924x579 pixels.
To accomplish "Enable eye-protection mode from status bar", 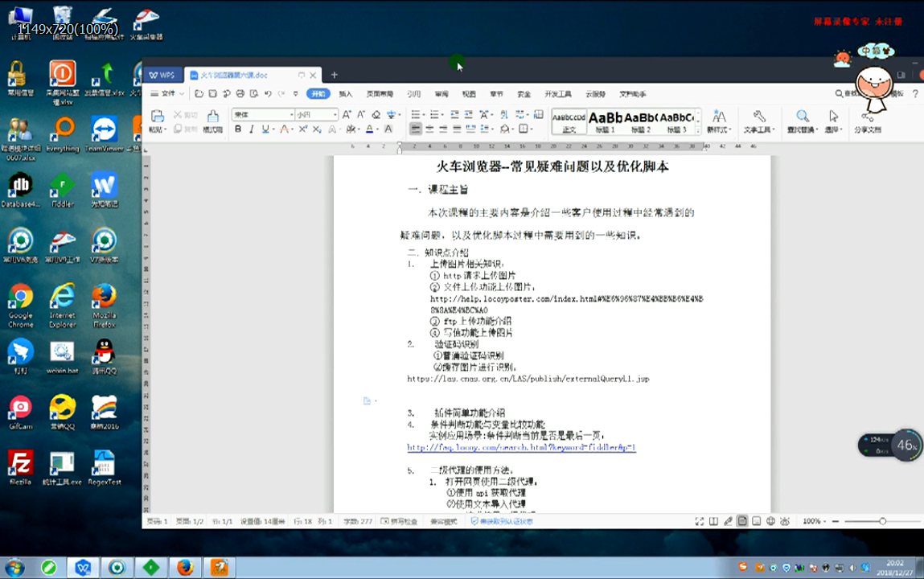I will pos(785,521).
